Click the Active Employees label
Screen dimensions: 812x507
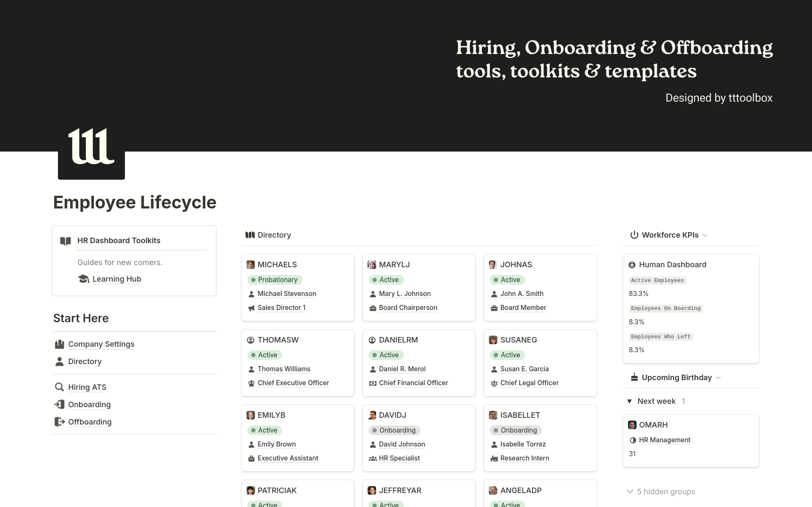pos(657,280)
